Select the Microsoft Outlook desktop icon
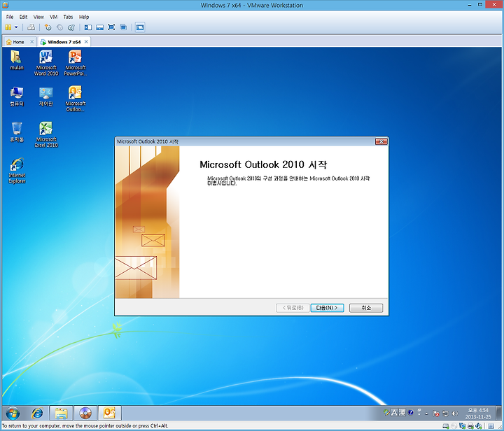 point(75,99)
